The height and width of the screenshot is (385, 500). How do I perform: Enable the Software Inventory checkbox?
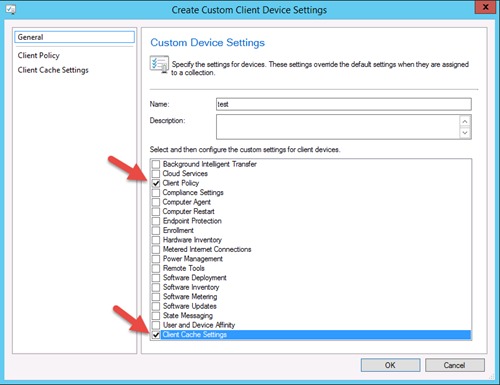[x=156, y=287]
